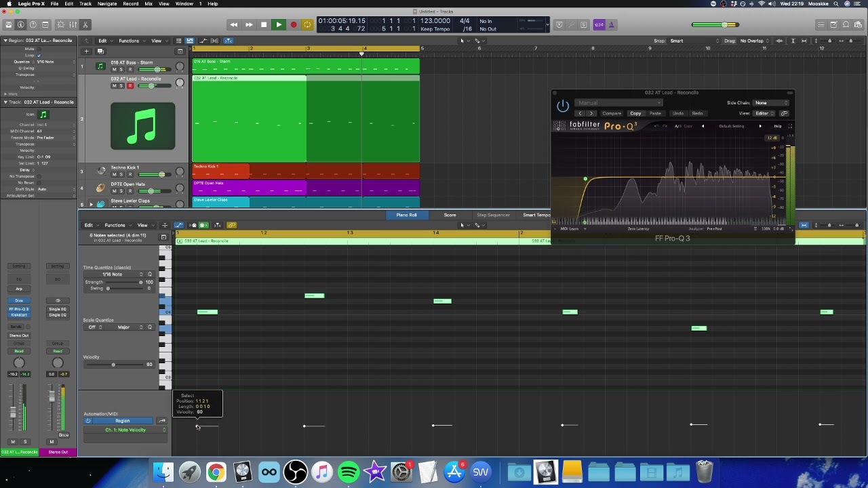The width and height of the screenshot is (868, 488).
Task: Mute the 016 AT Bass - Storm track
Action: pyautogui.click(x=114, y=70)
